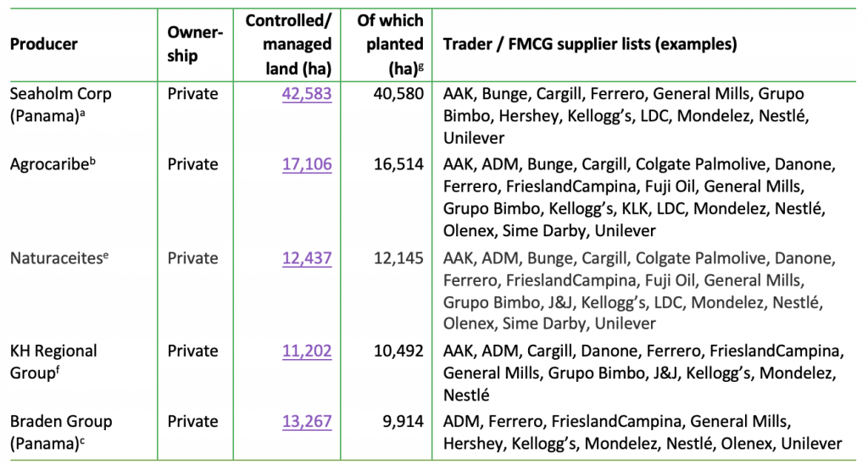Click the Braden Group (Panama) producer name
Image resolution: width=868 pixels, height=470 pixels.
click(61, 431)
